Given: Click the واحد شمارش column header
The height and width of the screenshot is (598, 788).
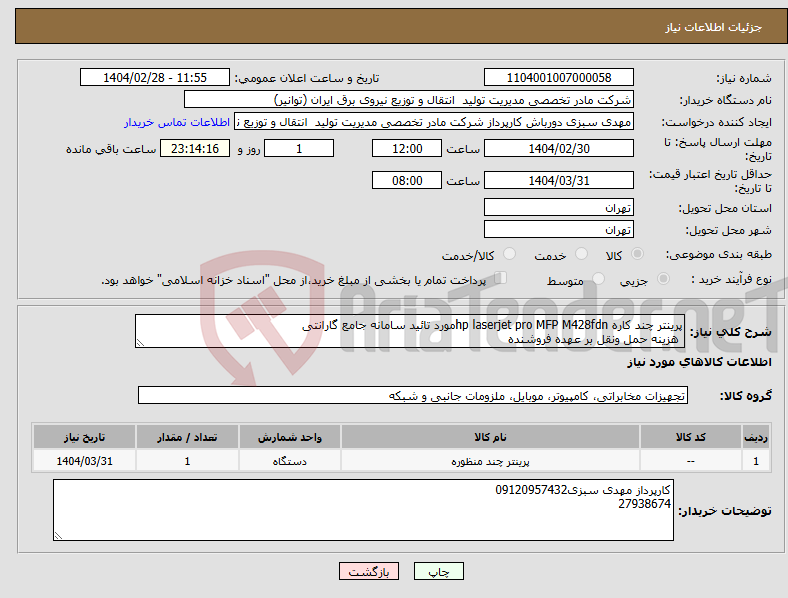Looking at the screenshot, I should [289, 437].
